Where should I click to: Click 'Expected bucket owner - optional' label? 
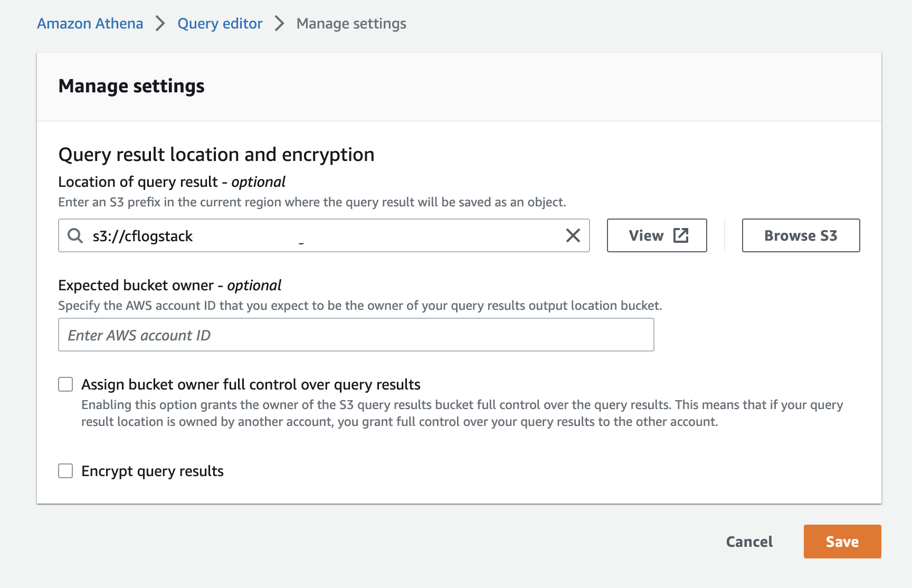[169, 286]
